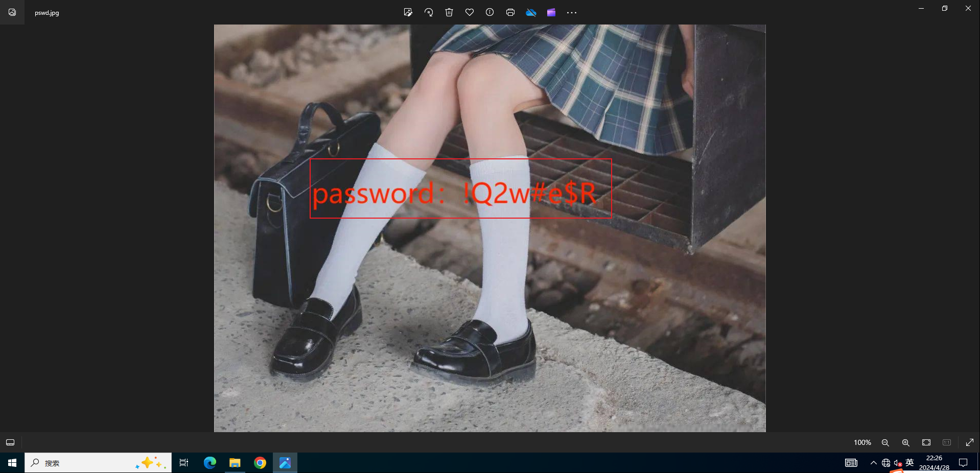Toggle the filmstrip at bottom left

tap(10, 442)
